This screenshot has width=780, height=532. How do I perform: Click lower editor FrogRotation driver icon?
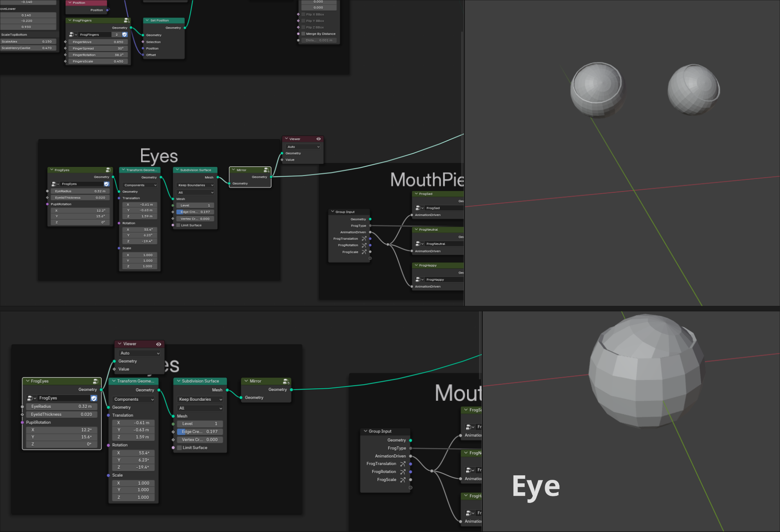pyautogui.click(x=403, y=472)
